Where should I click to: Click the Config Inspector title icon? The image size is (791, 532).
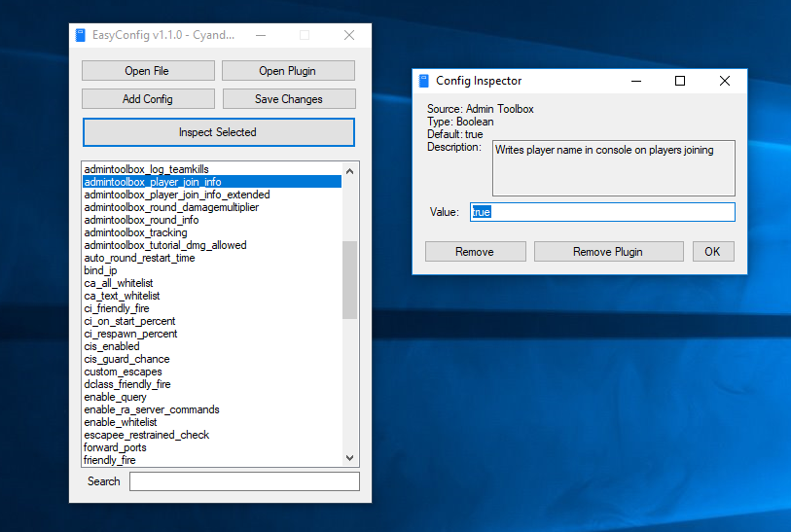click(x=424, y=81)
